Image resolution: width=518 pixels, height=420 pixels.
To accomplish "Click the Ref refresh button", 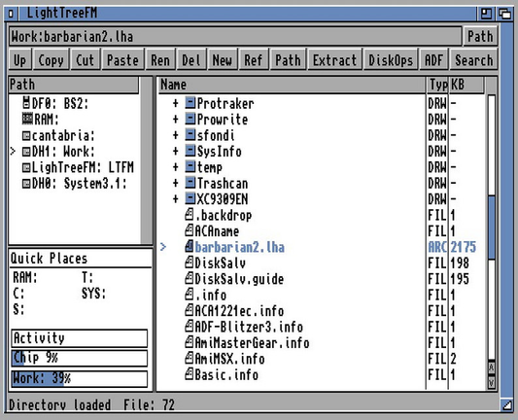I will [x=254, y=60].
